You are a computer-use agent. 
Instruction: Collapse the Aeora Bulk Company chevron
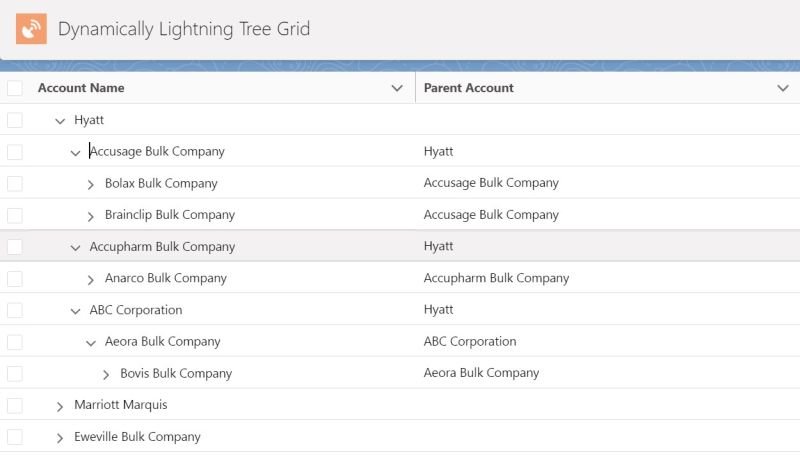(x=90, y=343)
